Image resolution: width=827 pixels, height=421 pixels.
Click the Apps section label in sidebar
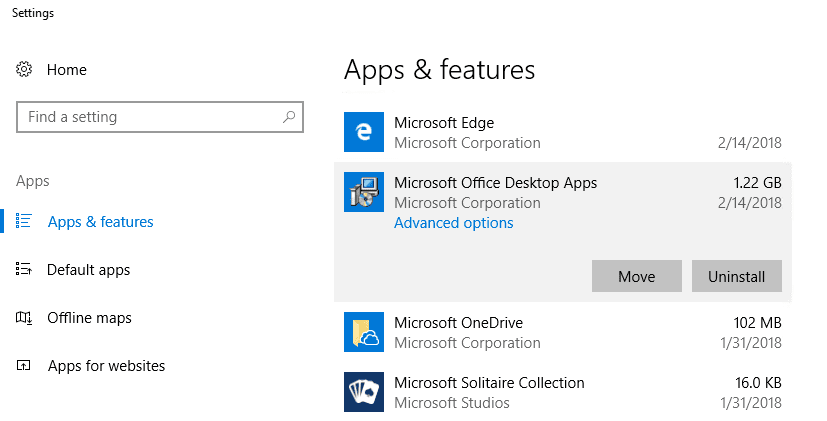click(x=33, y=181)
